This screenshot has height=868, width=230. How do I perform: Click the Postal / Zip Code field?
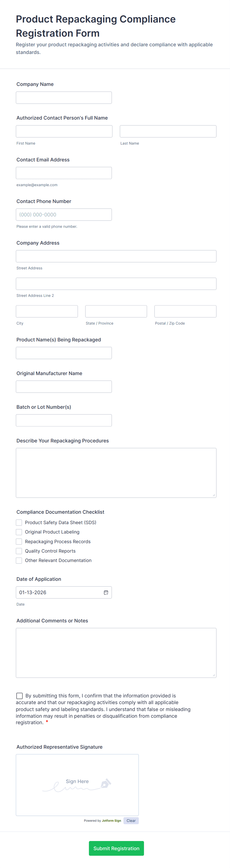[x=185, y=311]
